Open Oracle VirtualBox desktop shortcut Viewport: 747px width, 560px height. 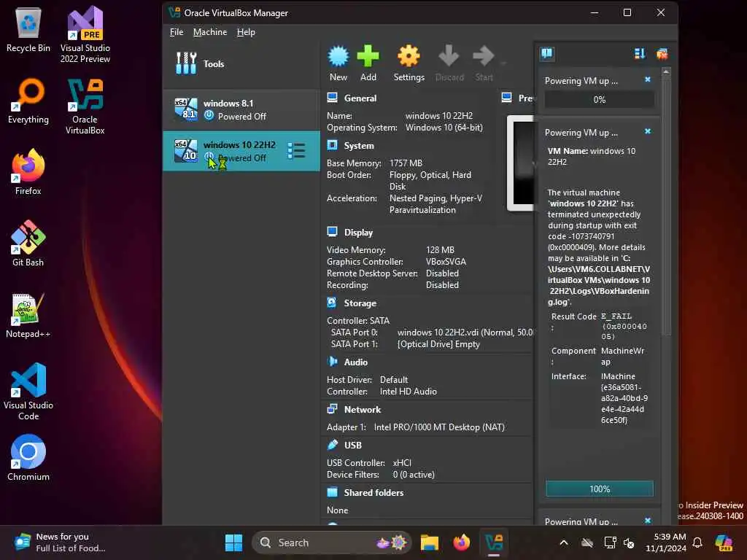(85, 106)
